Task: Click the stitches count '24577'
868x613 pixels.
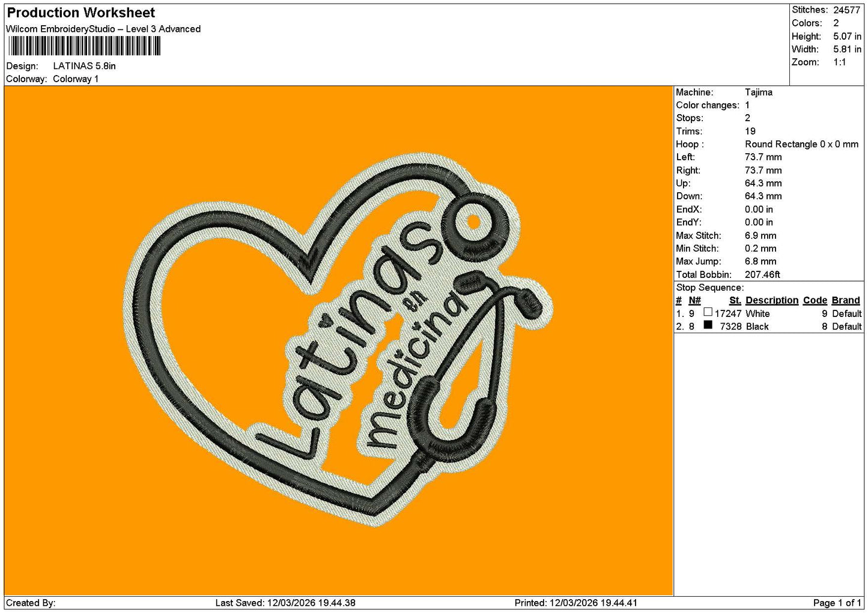Action: coord(847,10)
